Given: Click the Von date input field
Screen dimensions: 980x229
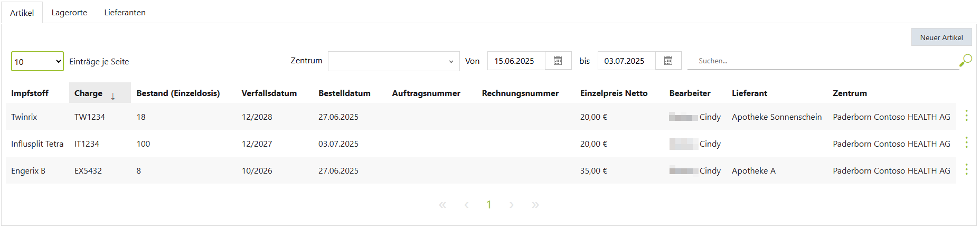Looking at the screenshot, I should click(x=516, y=61).
